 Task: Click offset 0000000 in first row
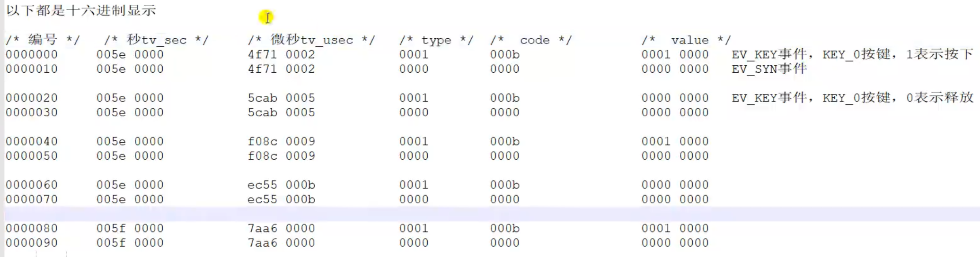click(32, 54)
